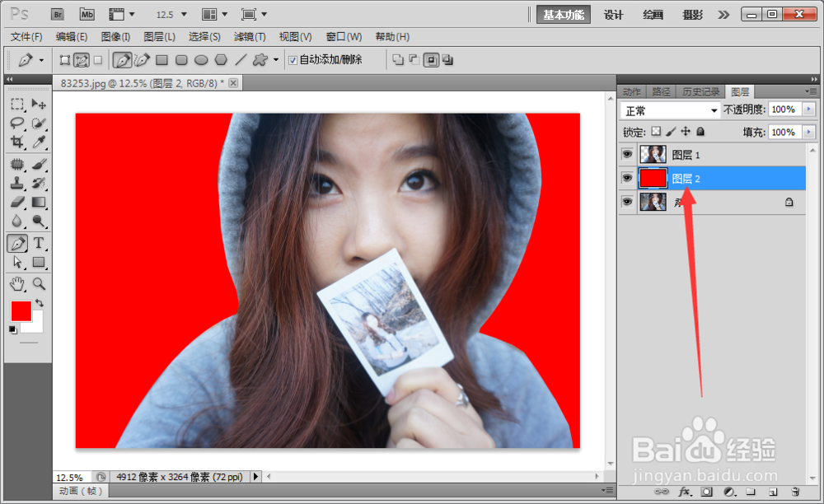824x504 pixels.
Task: Switch to 基本功能 workspace
Action: pos(564,15)
